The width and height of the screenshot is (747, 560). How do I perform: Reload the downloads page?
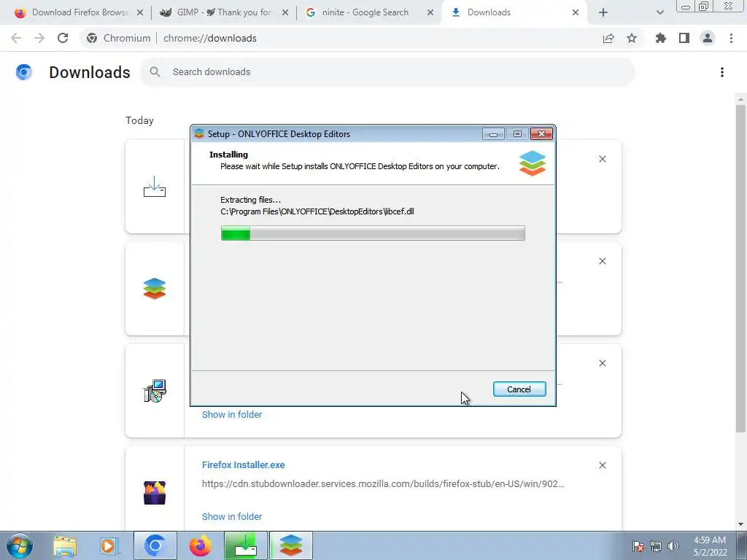63,38
